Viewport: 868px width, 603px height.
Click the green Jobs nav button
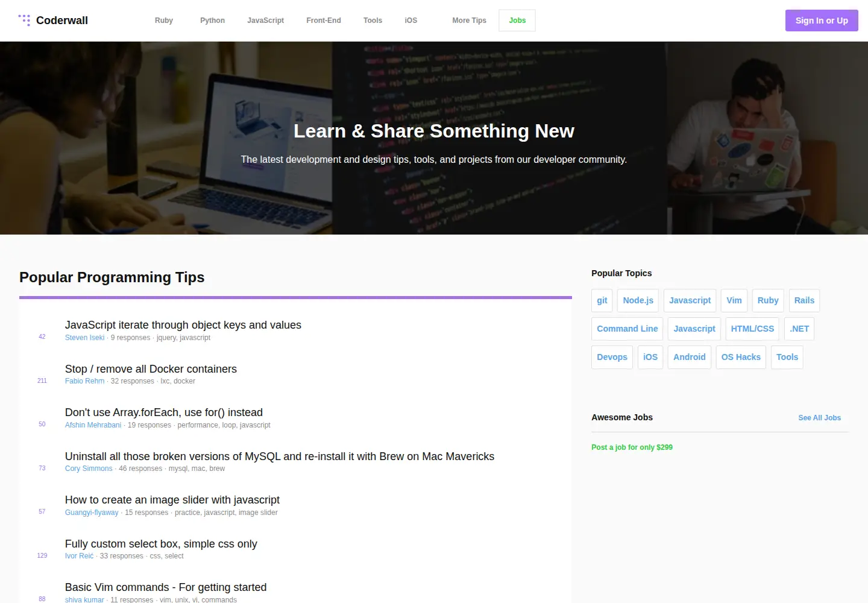pos(517,21)
